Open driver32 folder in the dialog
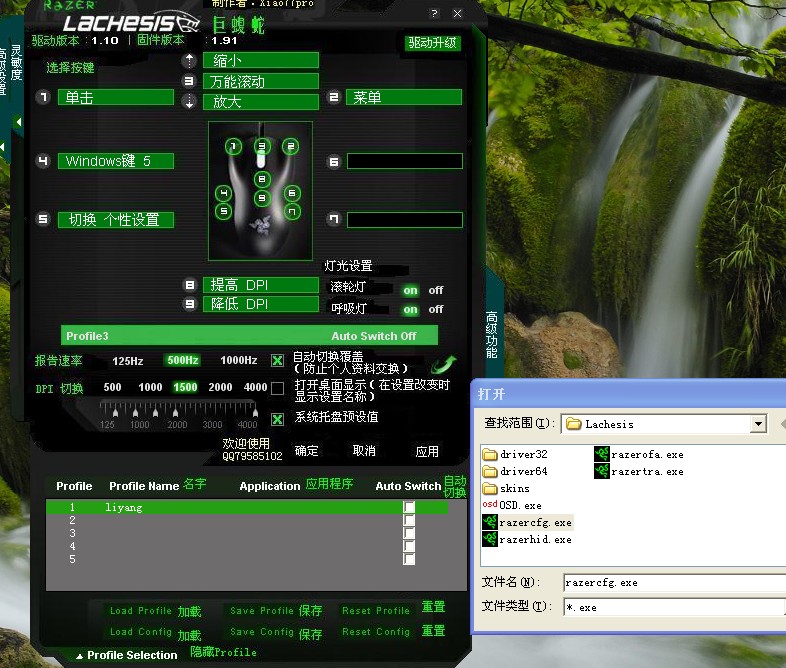786x668 pixels. tap(515, 455)
